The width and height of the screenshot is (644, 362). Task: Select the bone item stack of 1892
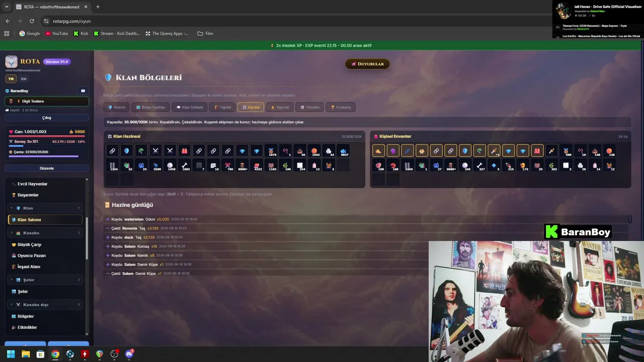tap(185, 165)
